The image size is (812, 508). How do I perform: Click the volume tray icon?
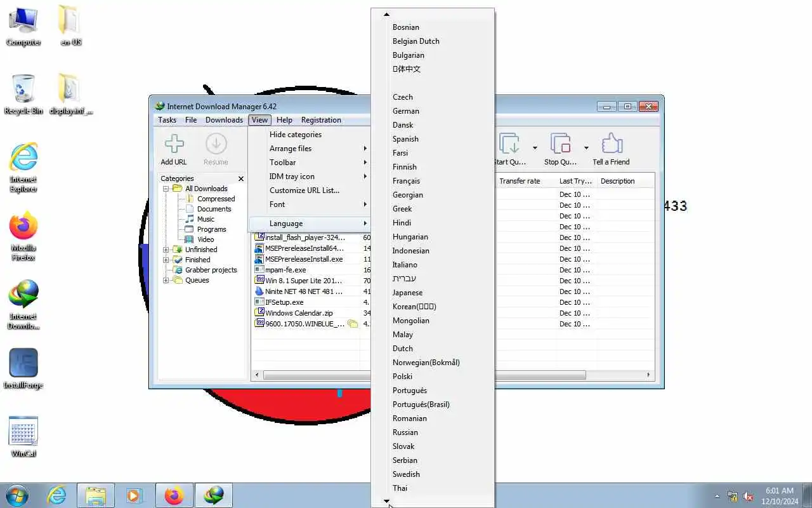749,496
